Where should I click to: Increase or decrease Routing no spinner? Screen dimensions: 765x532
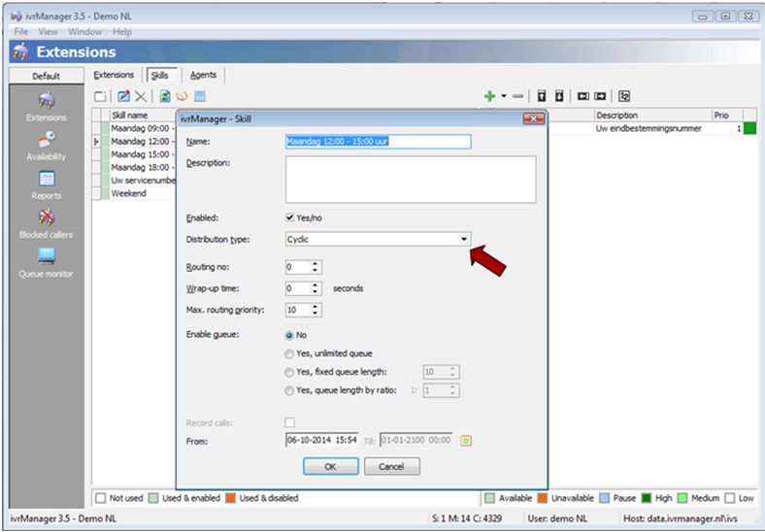click(316, 267)
